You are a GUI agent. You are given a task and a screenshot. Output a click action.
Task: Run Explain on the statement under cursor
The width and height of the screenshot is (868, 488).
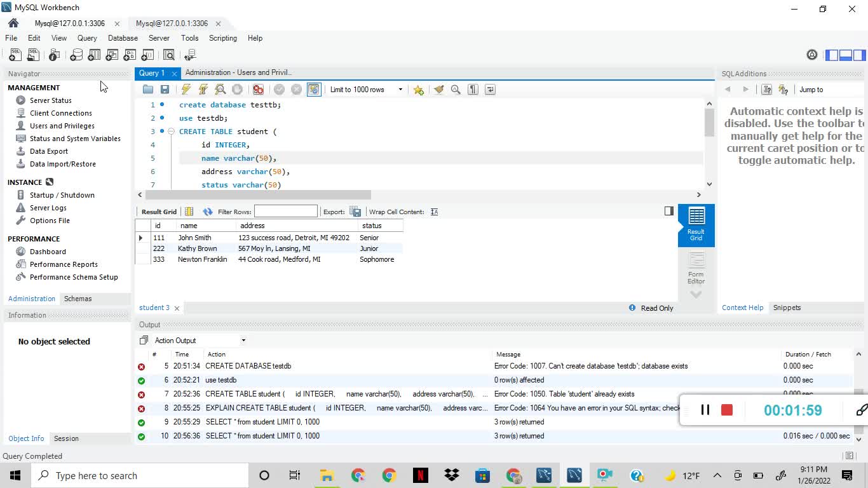click(x=220, y=90)
